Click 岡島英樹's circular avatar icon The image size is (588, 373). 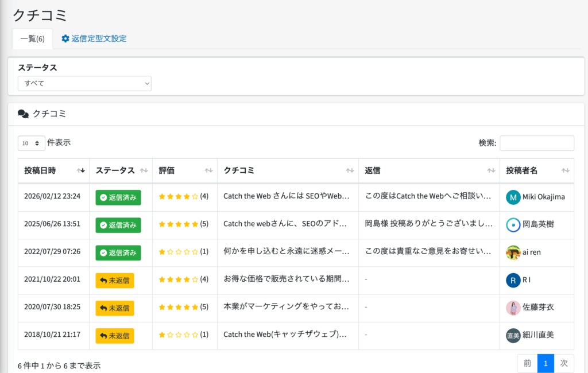(x=513, y=224)
